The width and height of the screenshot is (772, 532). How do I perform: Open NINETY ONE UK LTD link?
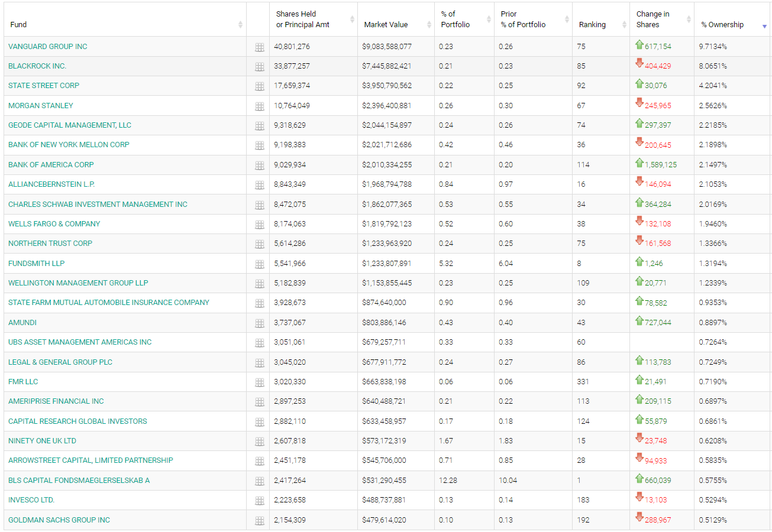pyautogui.click(x=42, y=441)
